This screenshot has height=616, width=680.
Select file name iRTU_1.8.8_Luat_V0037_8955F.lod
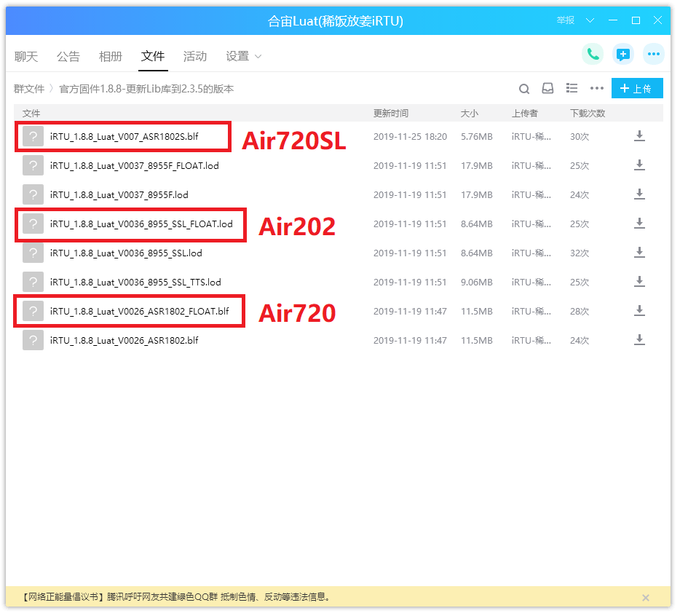[x=119, y=195]
